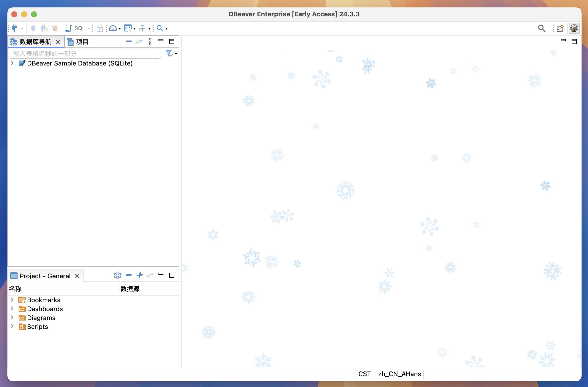Open the dropdown next to the filter funnel
This screenshot has width=588, height=387.
click(176, 54)
